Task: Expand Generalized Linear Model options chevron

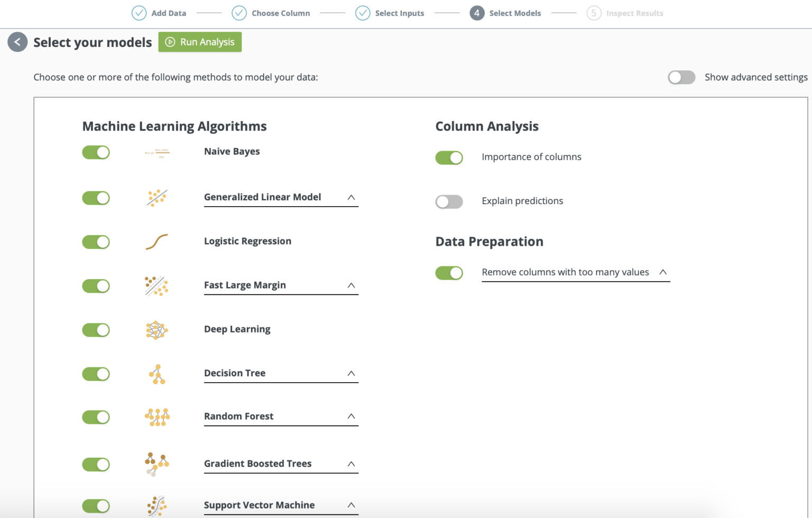Action: coord(351,197)
